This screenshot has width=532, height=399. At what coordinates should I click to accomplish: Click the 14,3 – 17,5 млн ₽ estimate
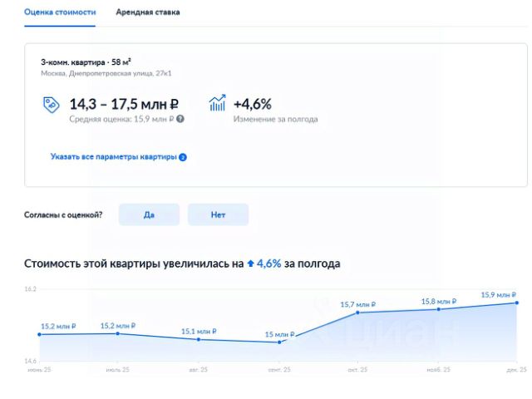[124, 104]
